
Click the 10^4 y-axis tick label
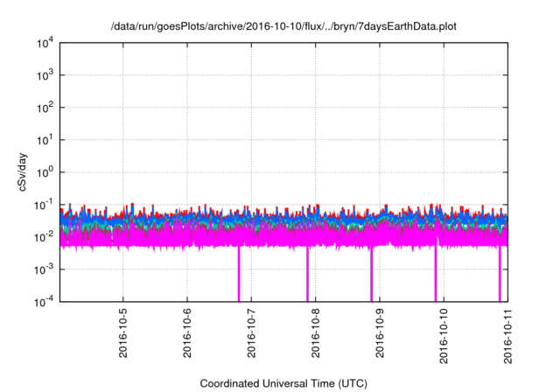pos(45,43)
